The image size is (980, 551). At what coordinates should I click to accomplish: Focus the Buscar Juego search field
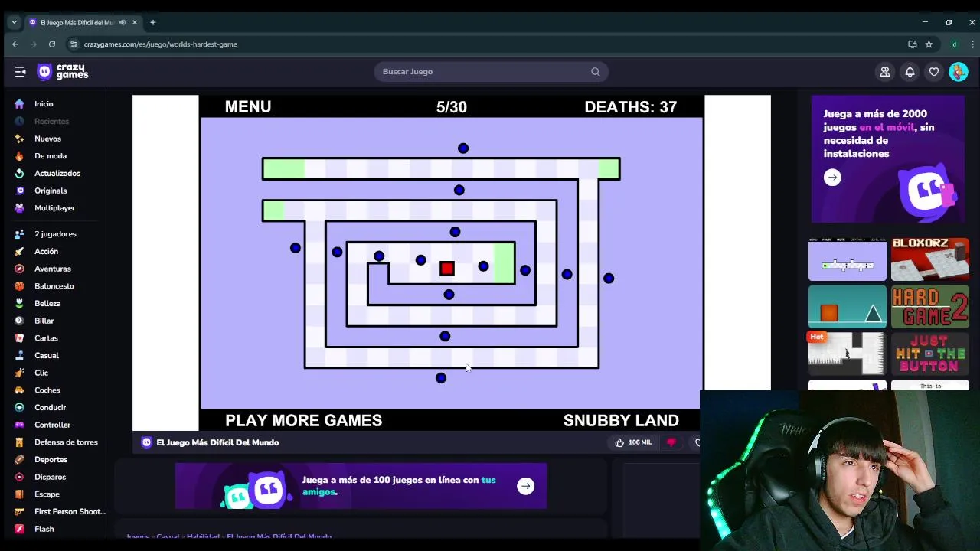click(491, 72)
